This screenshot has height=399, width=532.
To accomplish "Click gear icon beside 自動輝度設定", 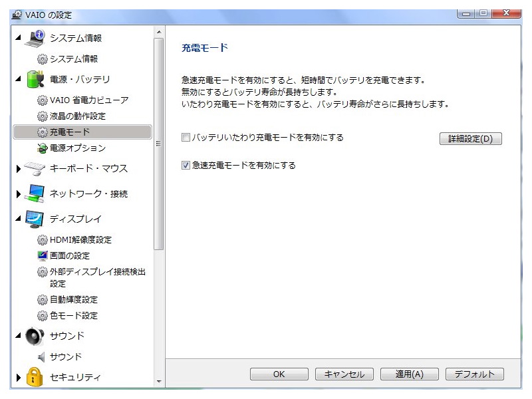I will coord(42,300).
